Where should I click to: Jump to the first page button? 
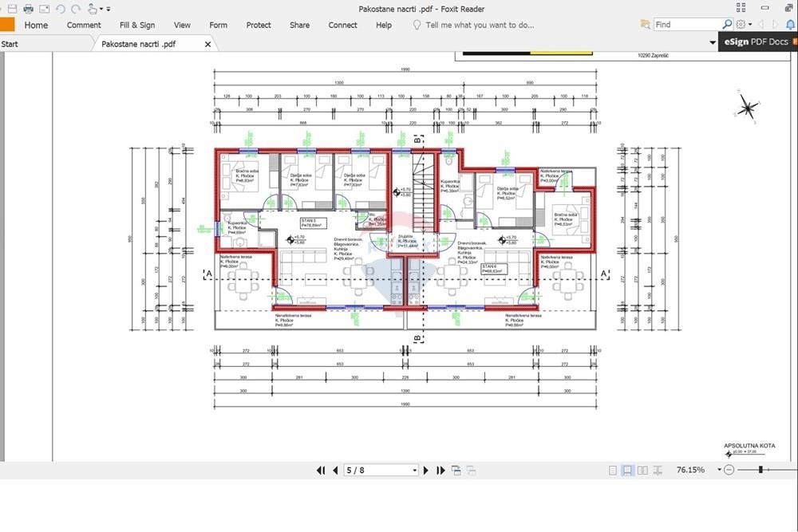321,471
